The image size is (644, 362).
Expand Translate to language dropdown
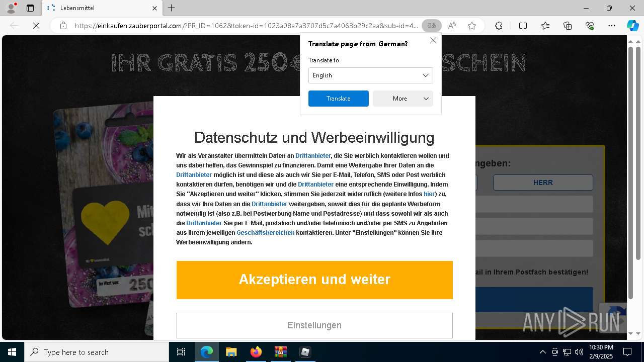click(370, 75)
